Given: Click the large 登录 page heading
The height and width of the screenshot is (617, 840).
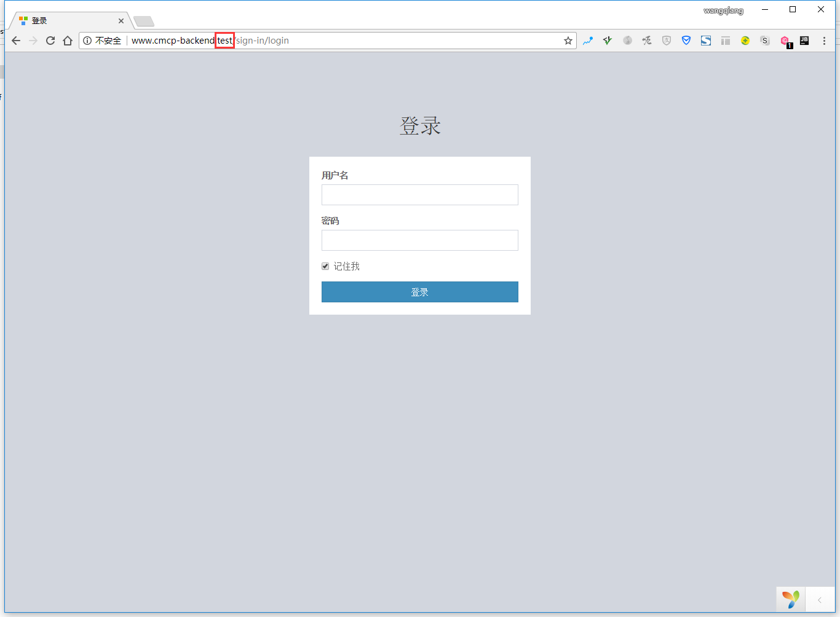Looking at the screenshot, I should 420,126.
